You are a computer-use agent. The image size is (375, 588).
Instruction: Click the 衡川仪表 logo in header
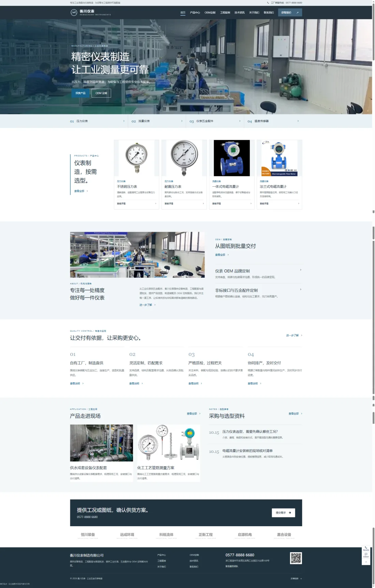(90, 13)
